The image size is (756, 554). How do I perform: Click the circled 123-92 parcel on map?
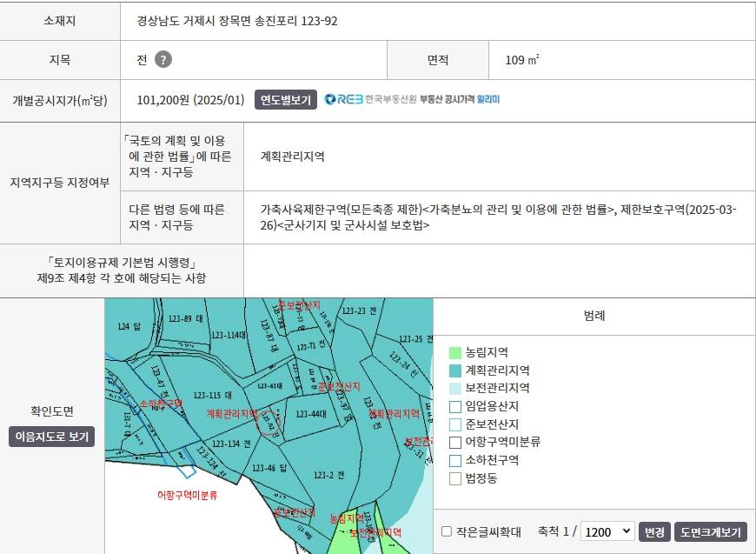[x=270, y=422]
